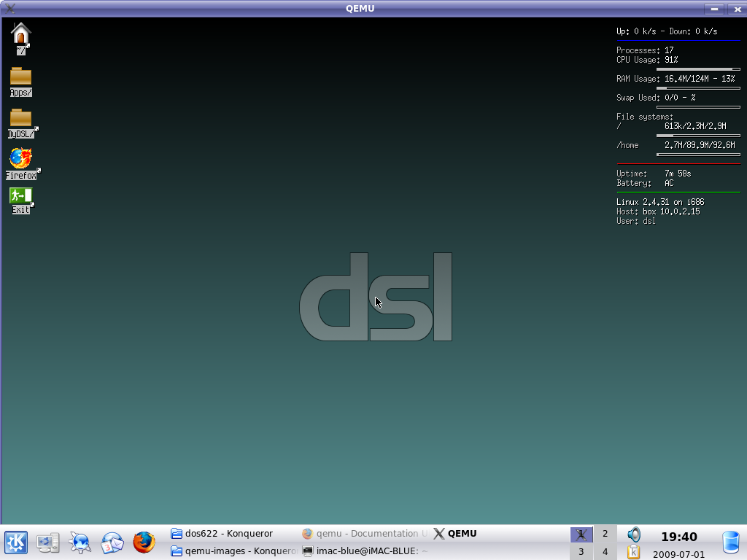Launch Konqueror web browser from the panel
This screenshot has width=747, height=560.
pos(80,542)
